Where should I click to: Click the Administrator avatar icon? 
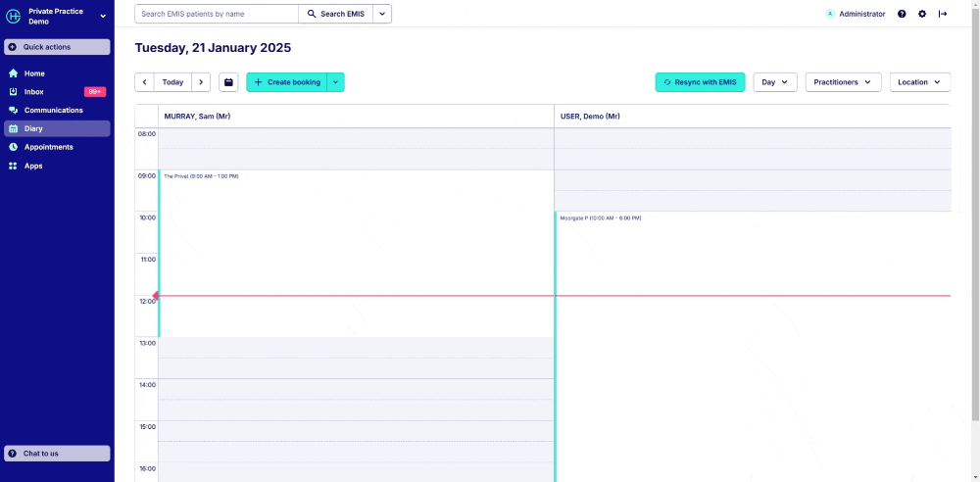[x=830, y=14]
